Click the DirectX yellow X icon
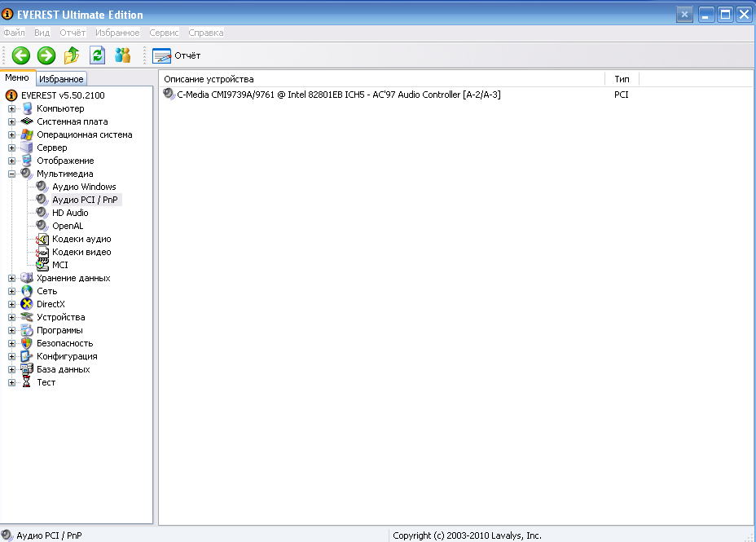The width and height of the screenshot is (756, 542). click(x=27, y=304)
